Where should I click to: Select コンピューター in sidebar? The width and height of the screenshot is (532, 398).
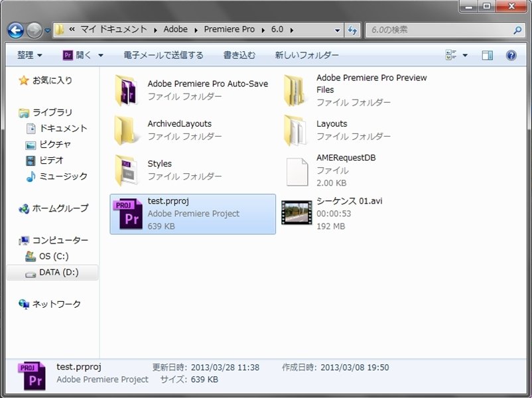point(60,240)
